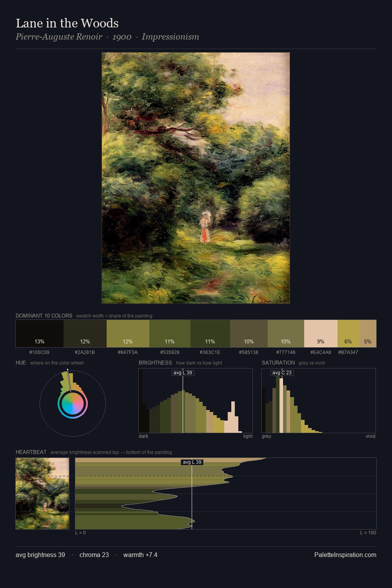Click the '#B7A347' hex code label

(348, 352)
